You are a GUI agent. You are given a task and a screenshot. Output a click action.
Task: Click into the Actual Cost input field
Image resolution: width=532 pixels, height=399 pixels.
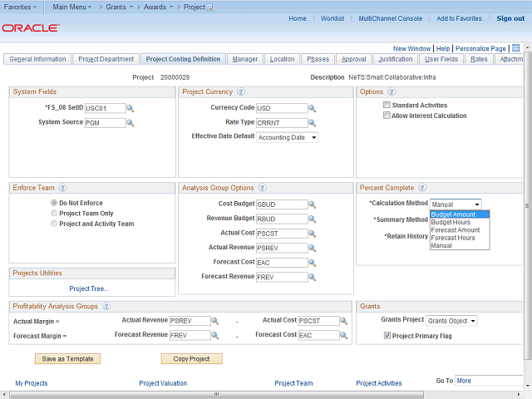pyautogui.click(x=281, y=233)
